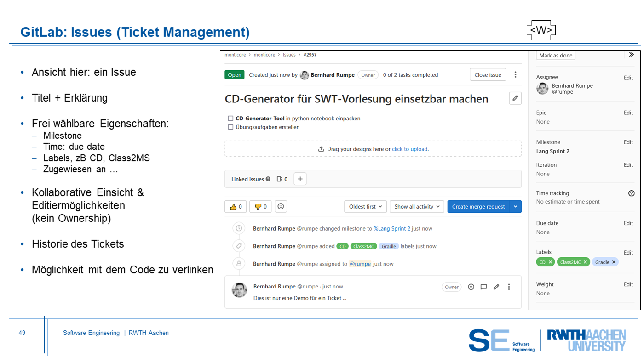Screen dimensions: 644x362
Task: Reply to the comment via speech bubble icon
Action: click(x=483, y=287)
